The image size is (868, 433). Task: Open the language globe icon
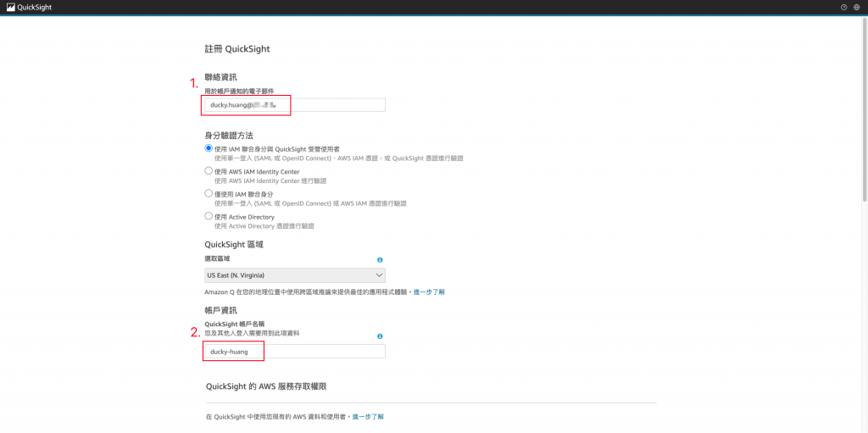(x=856, y=7)
